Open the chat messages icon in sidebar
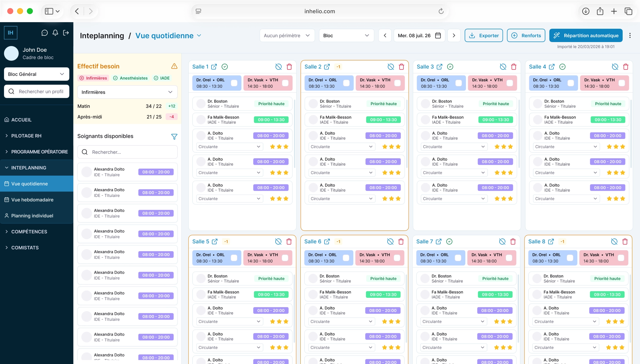Screen dimensions: 640x364 click(x=44, y=33)
